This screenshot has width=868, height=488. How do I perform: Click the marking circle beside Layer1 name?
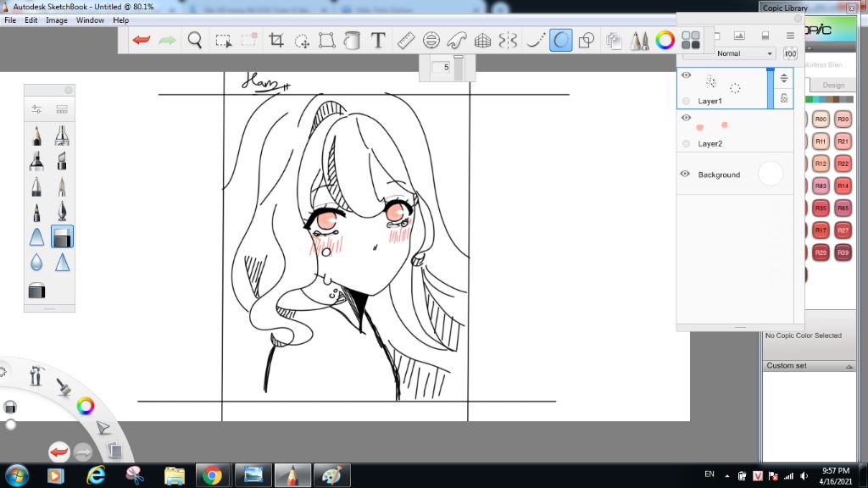coord(687,101)
